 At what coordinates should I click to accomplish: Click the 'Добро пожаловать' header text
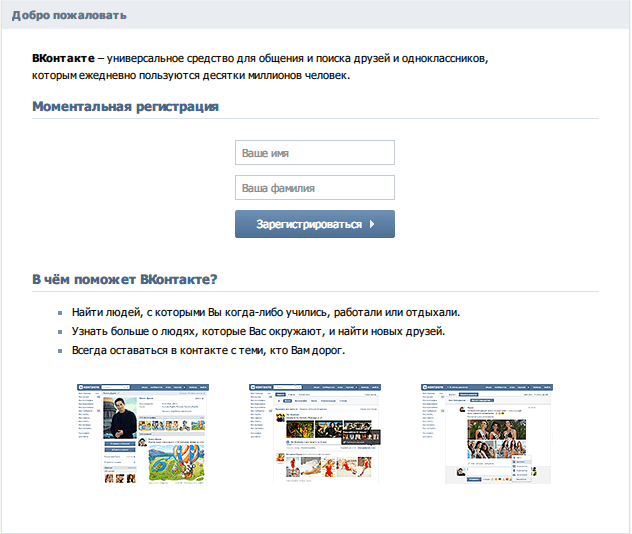(x=69, y=15)
